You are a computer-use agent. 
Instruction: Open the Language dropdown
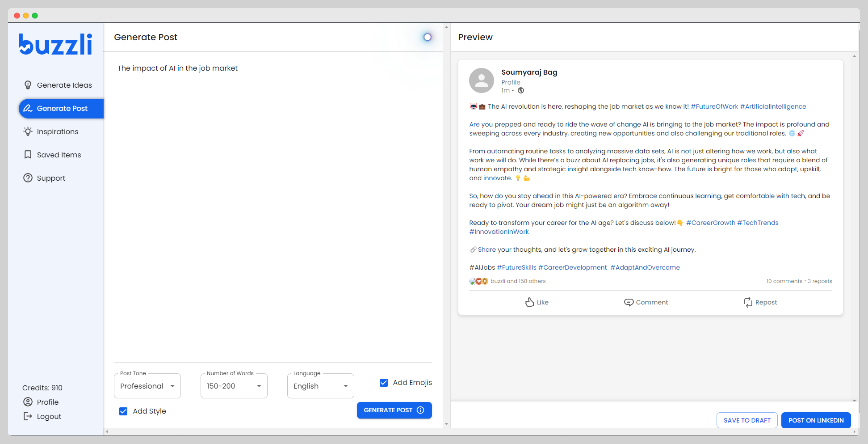pos(321,386)
